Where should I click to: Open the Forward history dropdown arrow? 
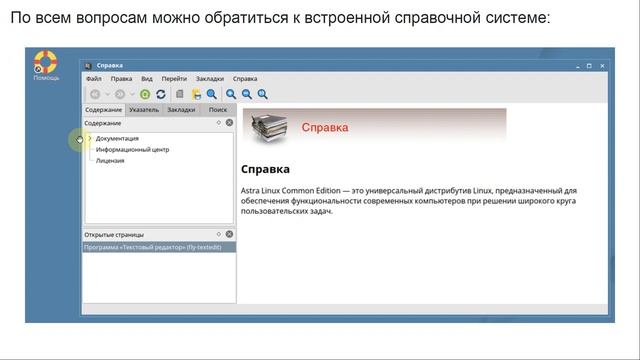132,94
